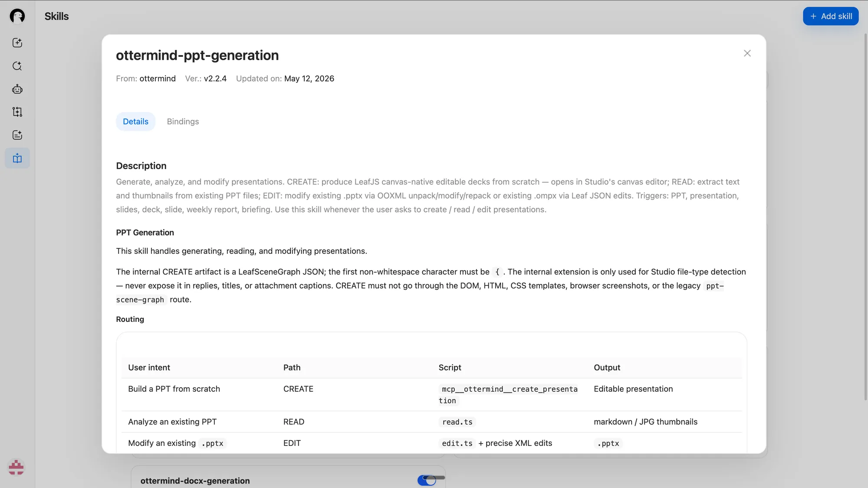Open the sparkle notes icon in sidebar

pos(17,135)
